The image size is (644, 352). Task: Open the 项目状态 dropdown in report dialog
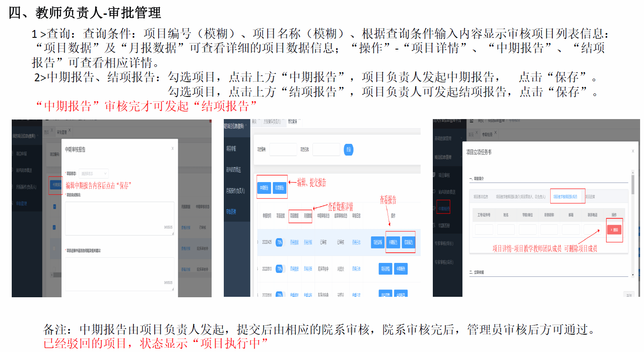(93, 173)
